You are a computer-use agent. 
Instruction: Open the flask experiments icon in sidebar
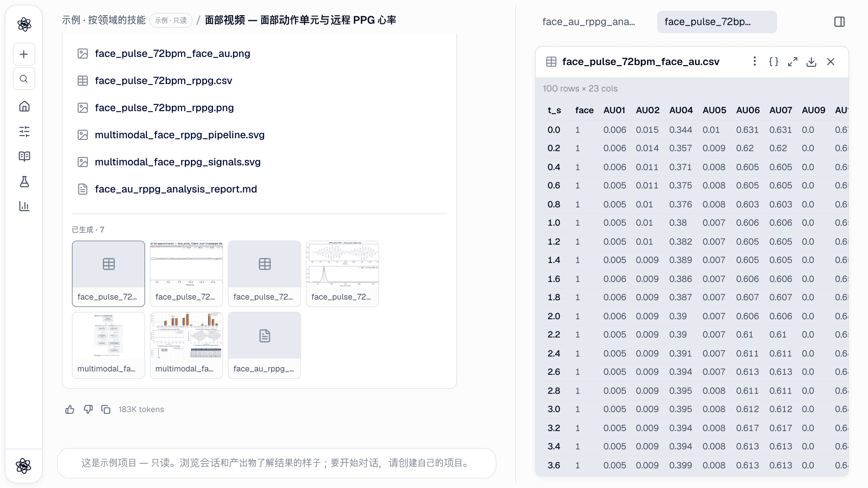[24, 181]
